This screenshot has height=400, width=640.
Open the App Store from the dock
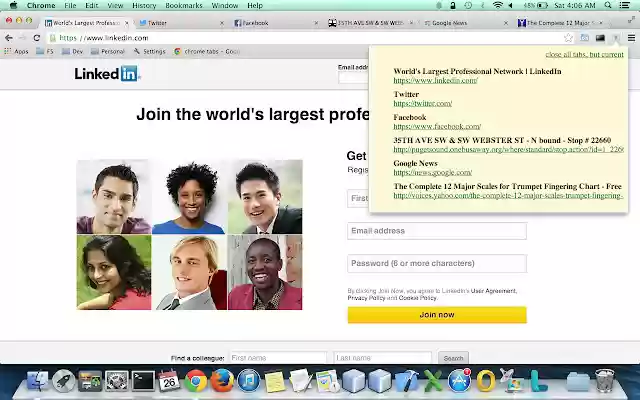point(460,380)
